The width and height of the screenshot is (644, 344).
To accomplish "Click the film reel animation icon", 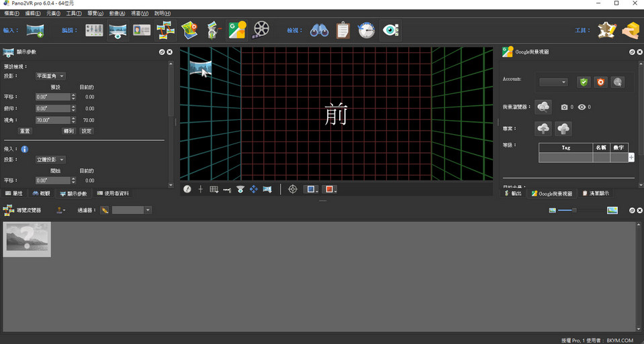I will tap(262, 30).
